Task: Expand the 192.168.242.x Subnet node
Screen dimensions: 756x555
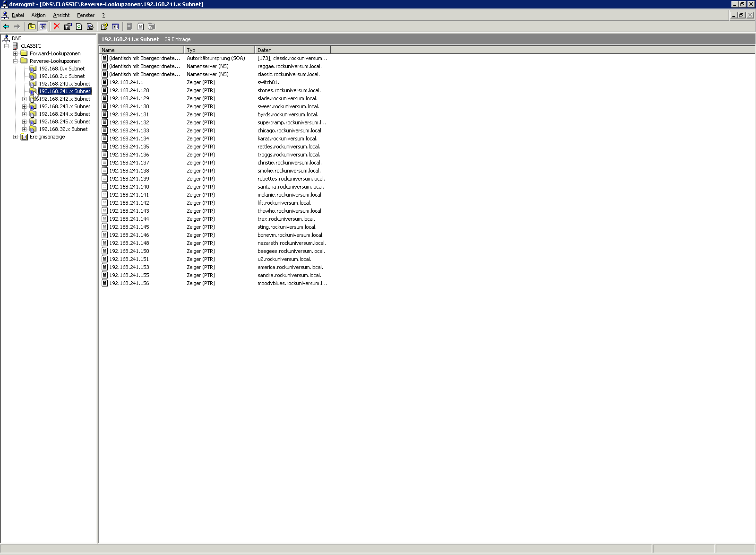Action: (25, 99)
